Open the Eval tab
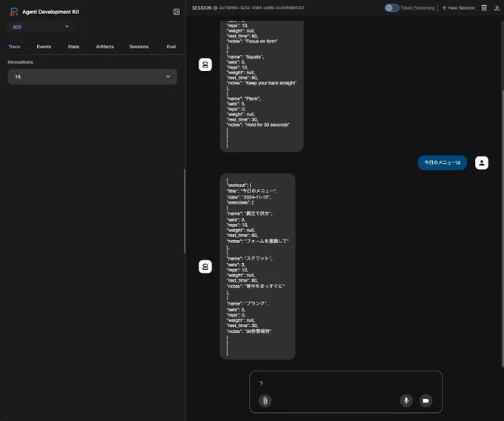The width and height of the screenshot is (504, 421). 171,47
